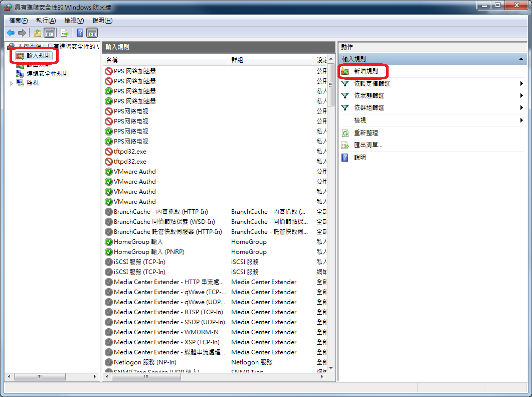Open the 依設定檔篩選 submenu
Screen dimensions: 532x397
click(x=372, y=84)
